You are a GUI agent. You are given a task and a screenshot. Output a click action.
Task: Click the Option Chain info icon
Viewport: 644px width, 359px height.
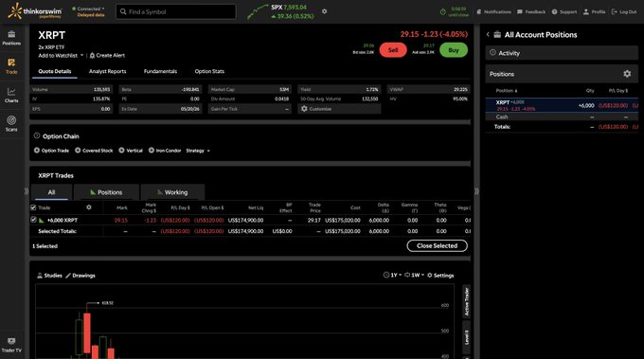click(37, 135)
